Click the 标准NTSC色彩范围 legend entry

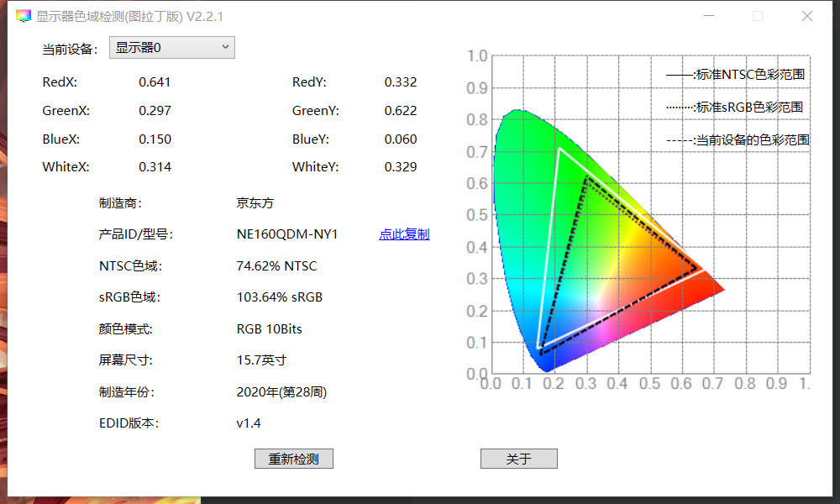coord(735,75)
